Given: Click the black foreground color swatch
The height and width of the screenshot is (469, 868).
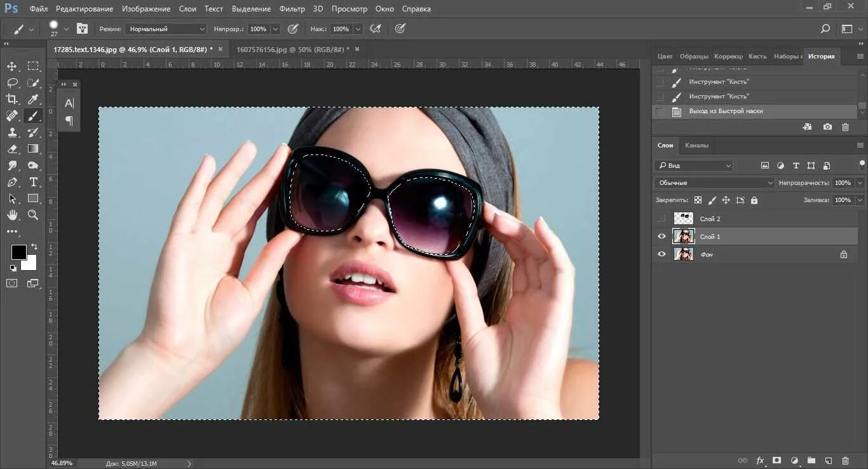Looking at the screenshot, I should pos(18,252).
